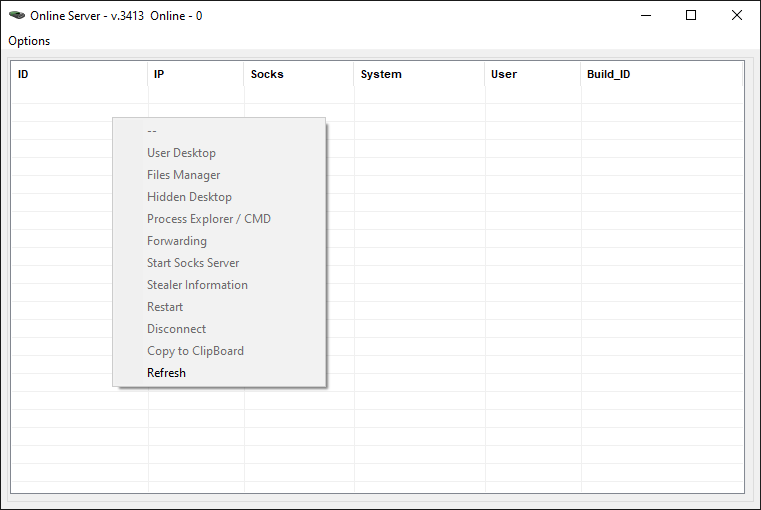Choose Disconnect from the context menu

(x=219, y=329)
